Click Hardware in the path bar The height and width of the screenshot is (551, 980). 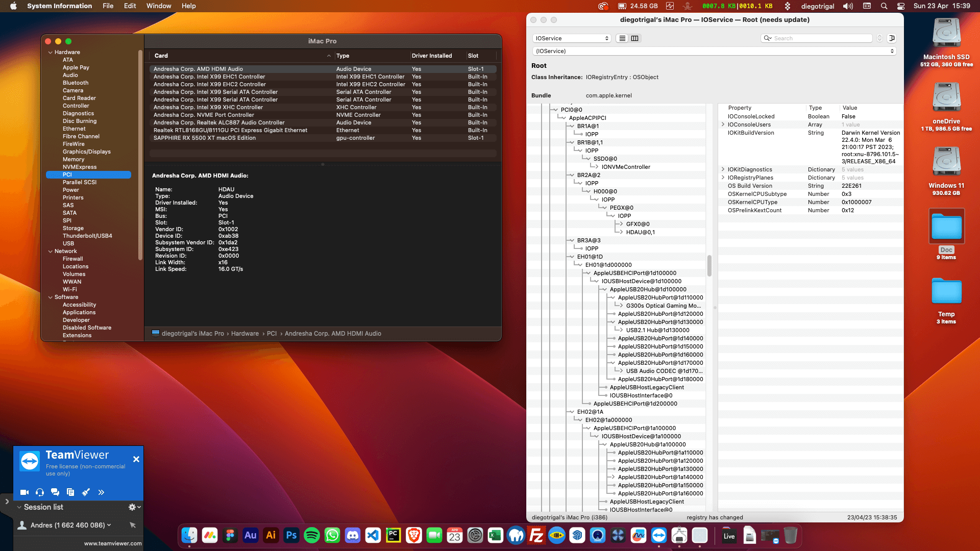(x=245, y=334)
